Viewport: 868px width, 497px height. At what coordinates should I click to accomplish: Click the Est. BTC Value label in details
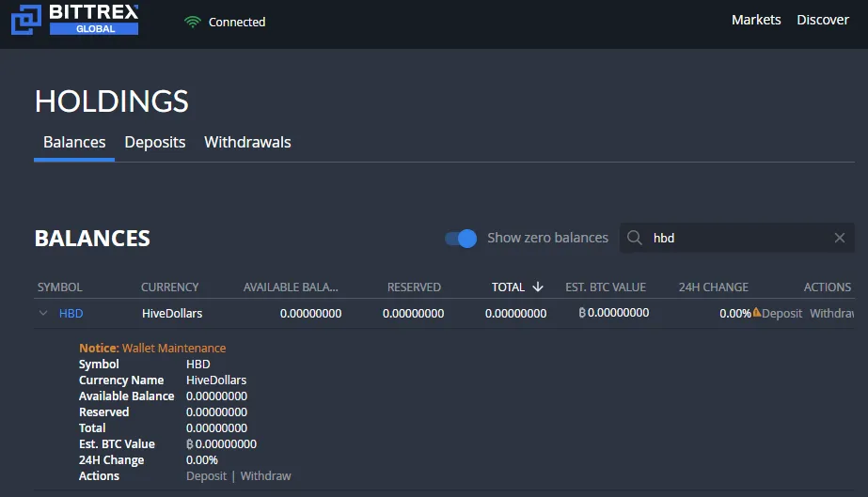117,444
